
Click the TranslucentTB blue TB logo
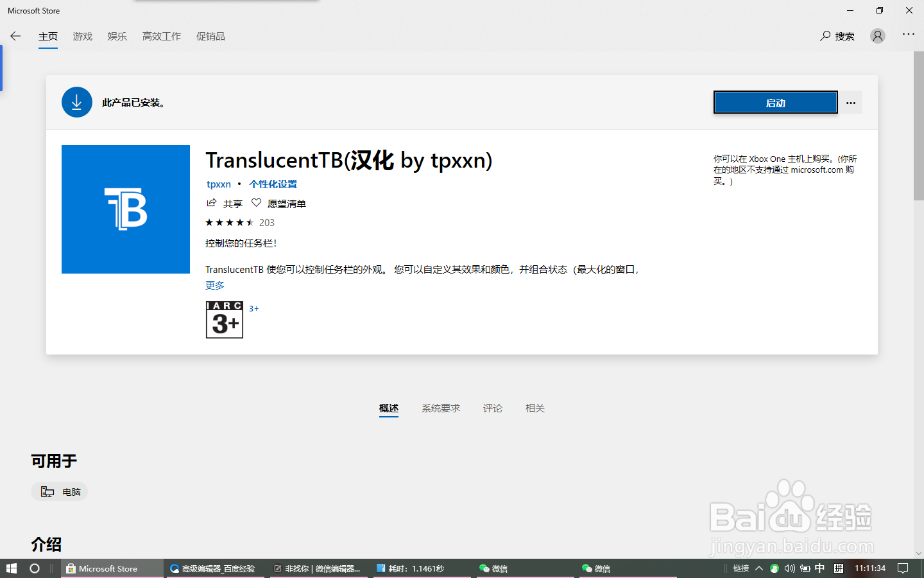point(126,209)
